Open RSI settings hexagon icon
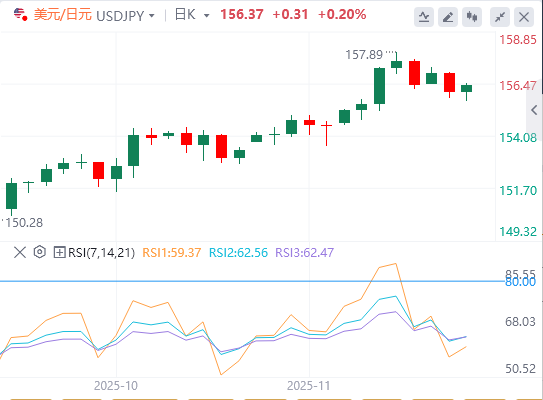 (x=40, y=252)
